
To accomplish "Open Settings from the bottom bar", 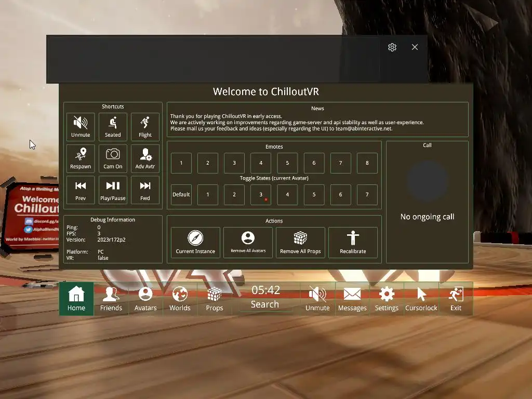I will click(387, 299).
